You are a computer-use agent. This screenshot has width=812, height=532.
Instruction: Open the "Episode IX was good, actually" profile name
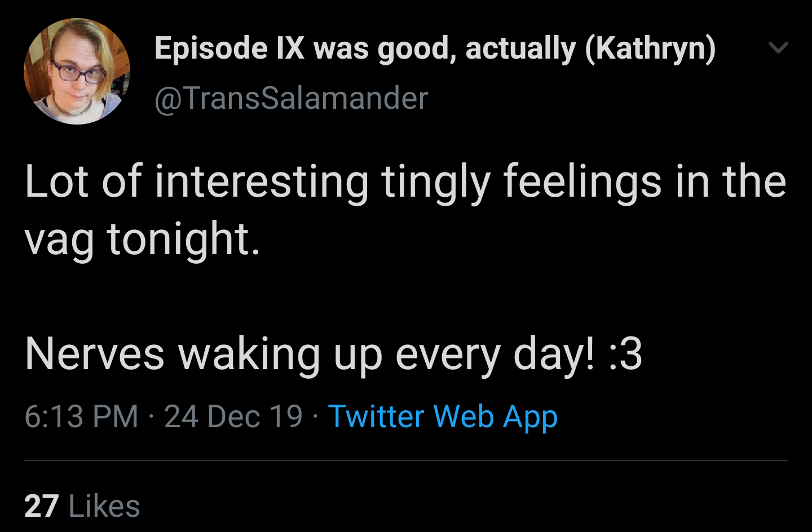[434, 48]
